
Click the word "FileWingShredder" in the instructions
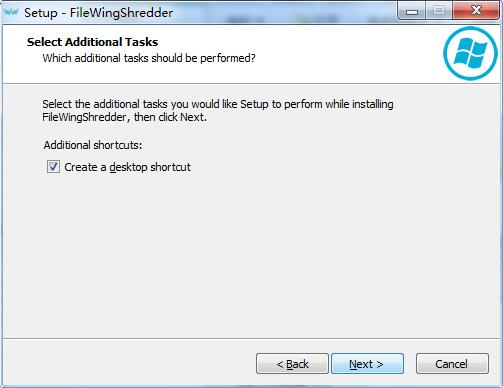[x=84, y=117]
